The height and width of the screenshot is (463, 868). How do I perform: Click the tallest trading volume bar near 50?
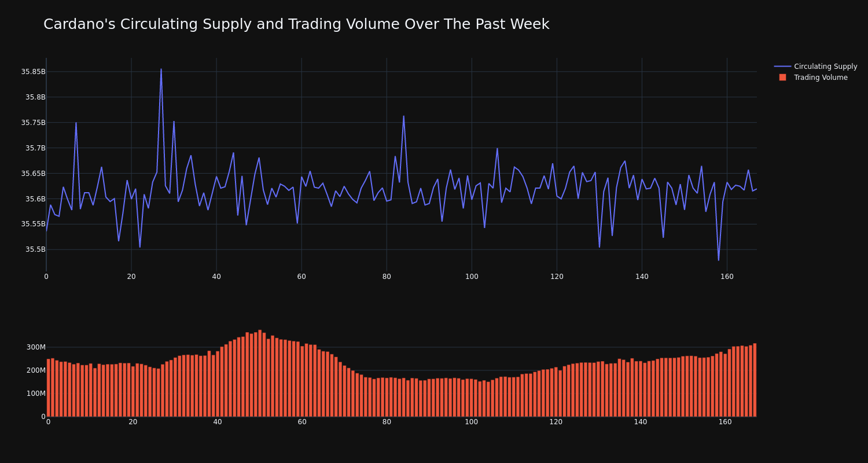260,373
